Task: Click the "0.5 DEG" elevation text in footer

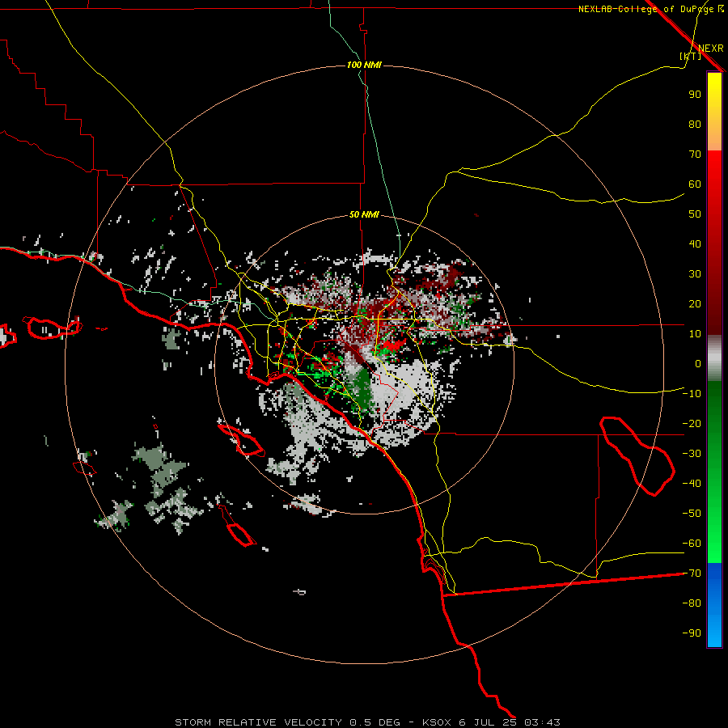Action: [x=375, y=722]
